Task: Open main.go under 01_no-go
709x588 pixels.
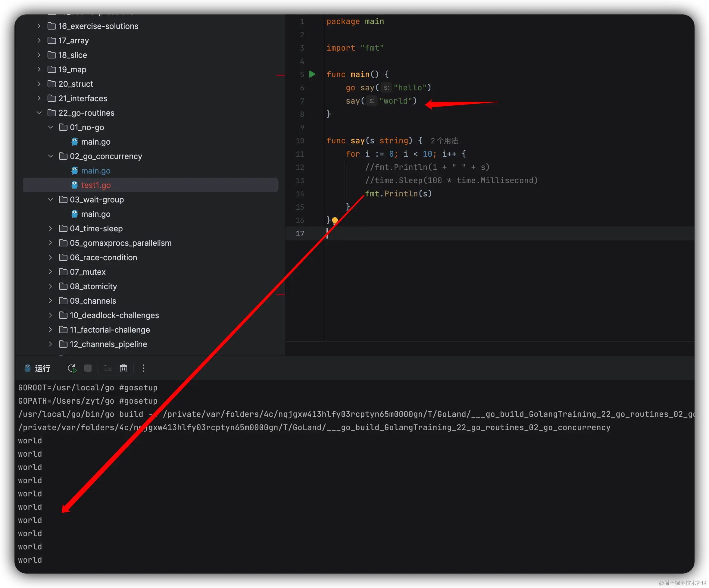Action: (x=95, y=142)
